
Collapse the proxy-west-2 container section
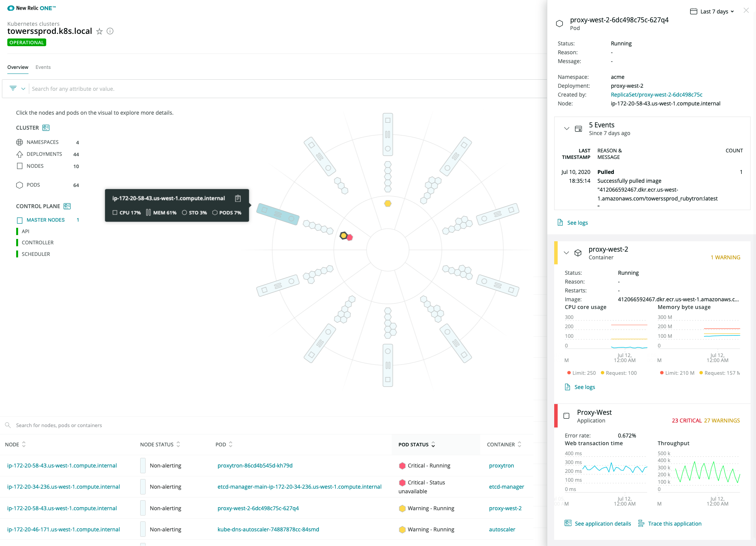[x=566, y=253]
